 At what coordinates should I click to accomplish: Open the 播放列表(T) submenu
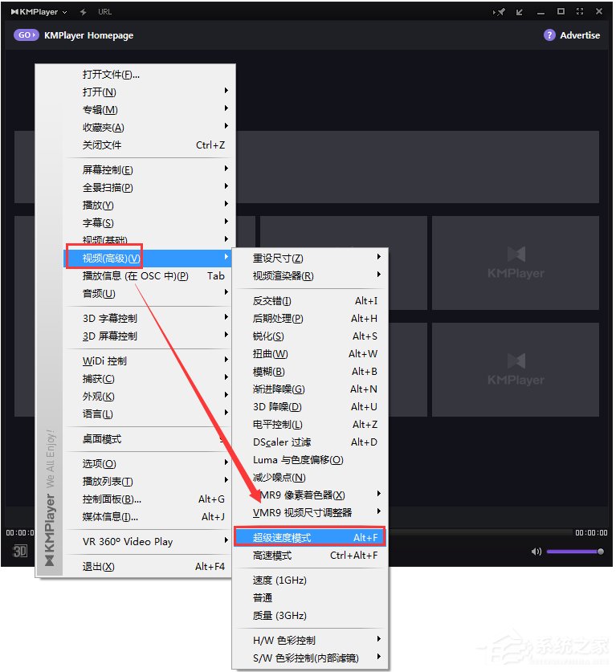click(x=148, y=482)
